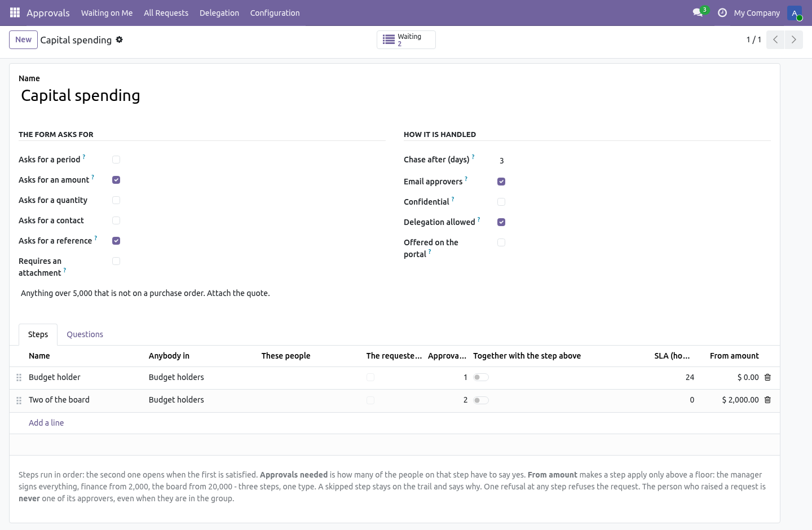Enable the Asks for a period checkbox
This screenshot has height=530, width=812.
coord(116,160)
